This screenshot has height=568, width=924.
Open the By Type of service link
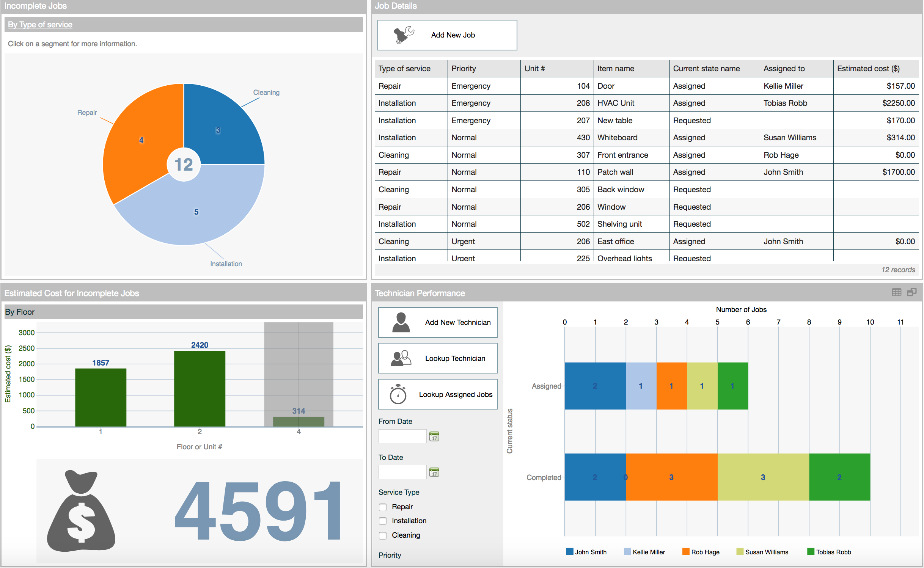(40, 25)
